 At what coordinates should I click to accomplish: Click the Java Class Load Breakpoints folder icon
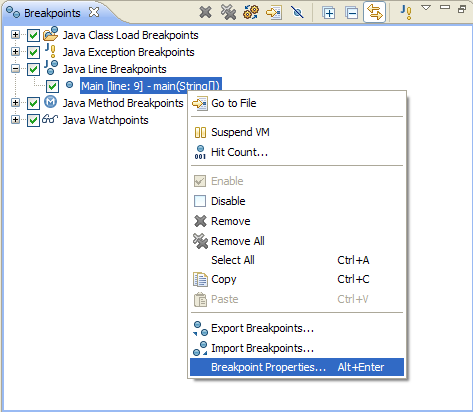pos(51,34)
